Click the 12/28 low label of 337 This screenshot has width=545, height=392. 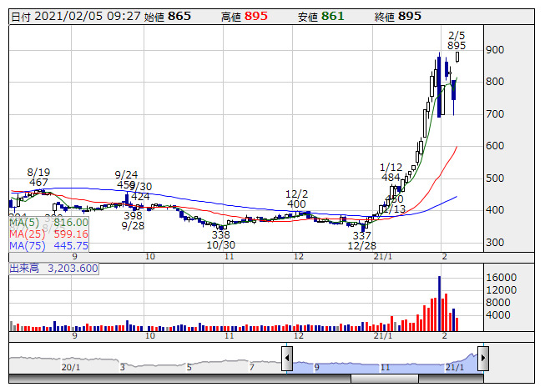[361, 236]
